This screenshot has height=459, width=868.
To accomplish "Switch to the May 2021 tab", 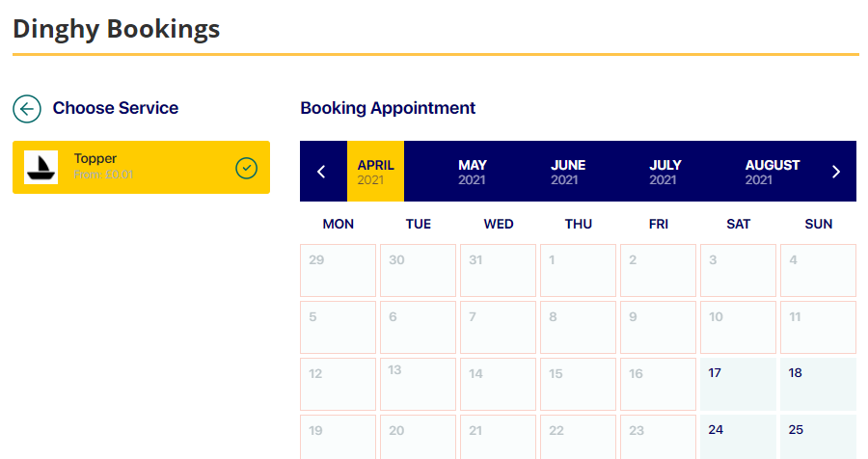I will point(473,172).
